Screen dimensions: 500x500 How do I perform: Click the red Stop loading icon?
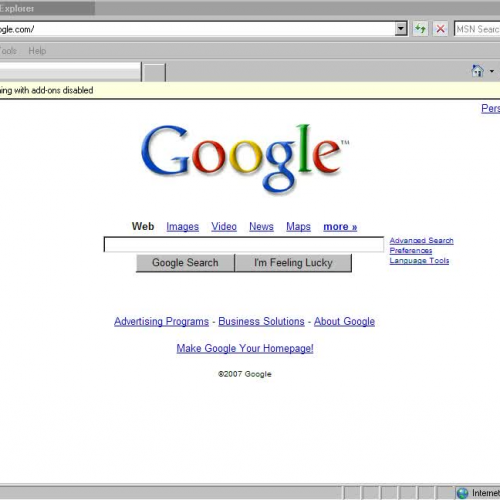click(x=440, y=29)
